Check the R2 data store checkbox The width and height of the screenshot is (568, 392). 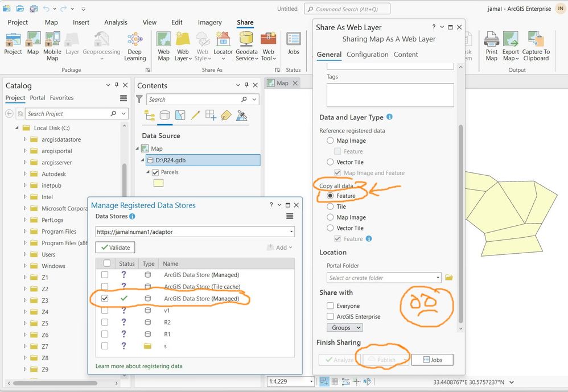(105, 322)
